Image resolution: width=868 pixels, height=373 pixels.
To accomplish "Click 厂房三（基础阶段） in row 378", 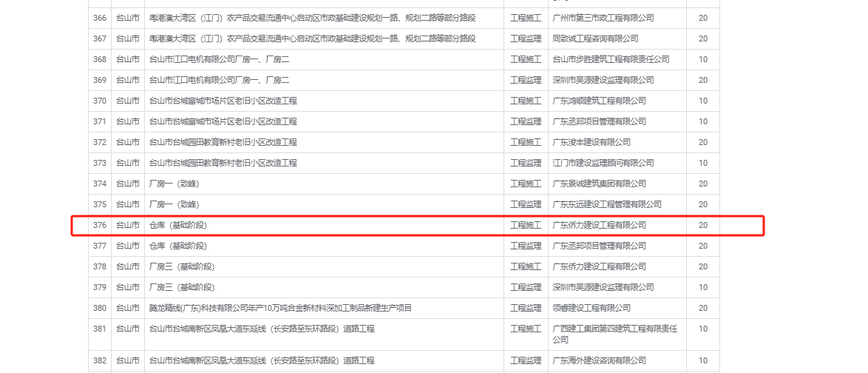I will click(182, 266).
